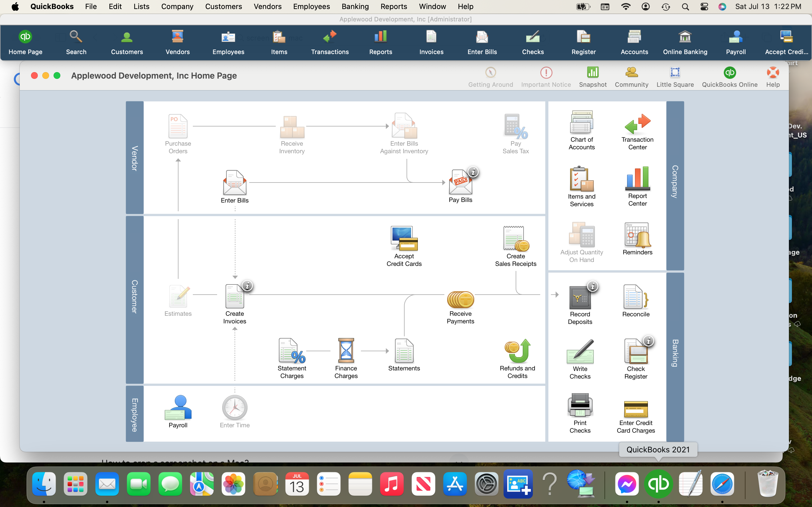Click the Enter Credit Card Charges icon
Image resolution: width=812 pixels, height=507 pixels.
click(636, 409)
